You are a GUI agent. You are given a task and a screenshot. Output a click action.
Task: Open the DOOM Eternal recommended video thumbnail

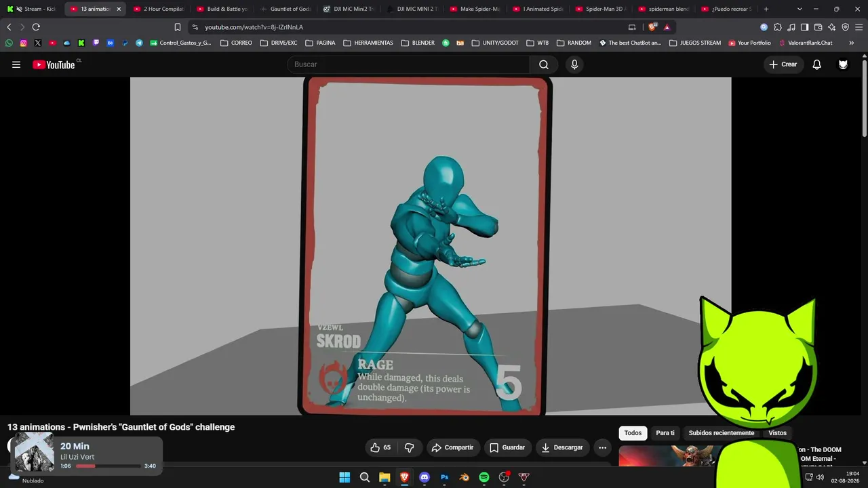(667, 455)
